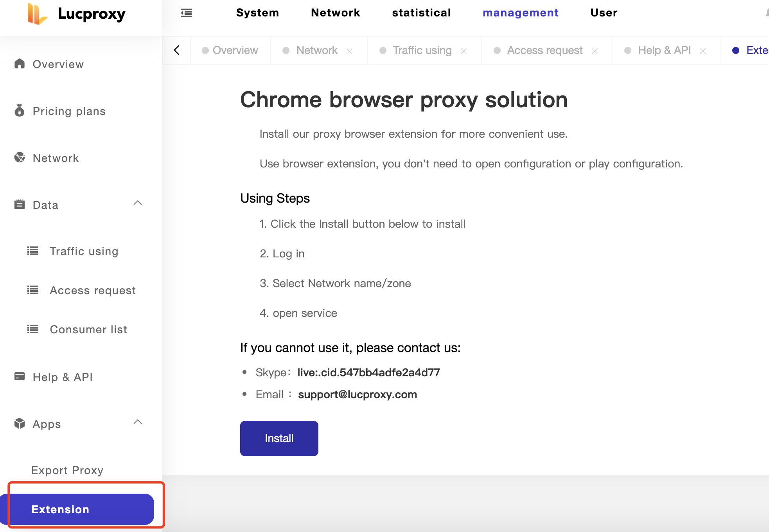
Task: Open the statistical top menu
Action: pyautogui.click(x=421, y=13)
